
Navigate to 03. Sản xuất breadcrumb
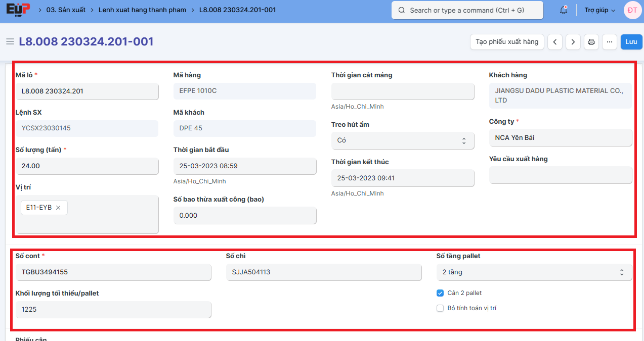pyautogui.click(x=66, y=10)
